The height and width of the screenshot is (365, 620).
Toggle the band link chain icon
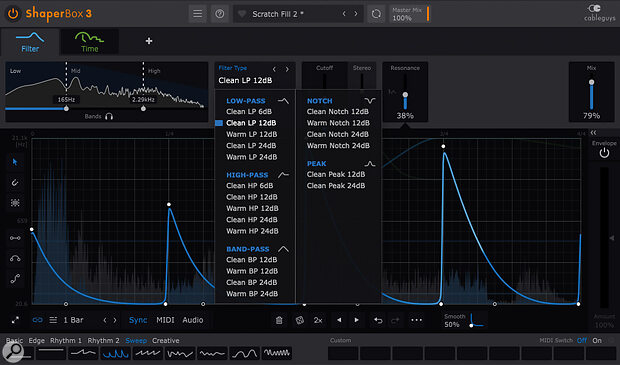[38, 320]
